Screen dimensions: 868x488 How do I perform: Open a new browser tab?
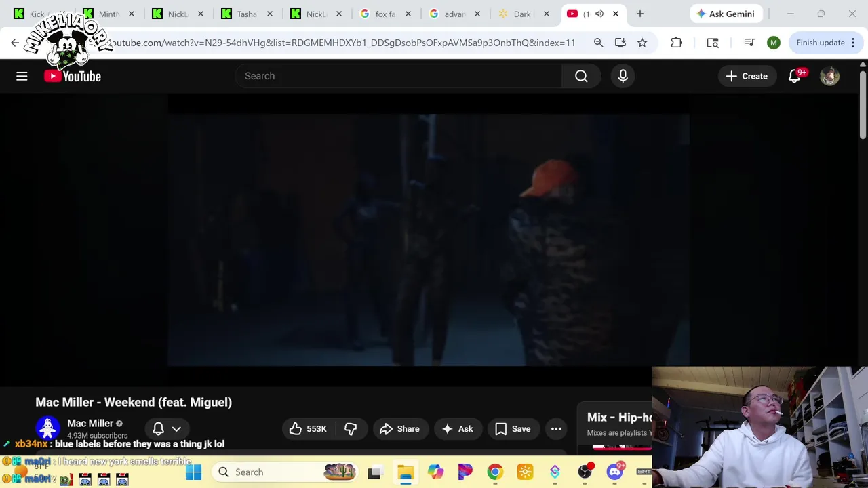(x=639, y=14)
